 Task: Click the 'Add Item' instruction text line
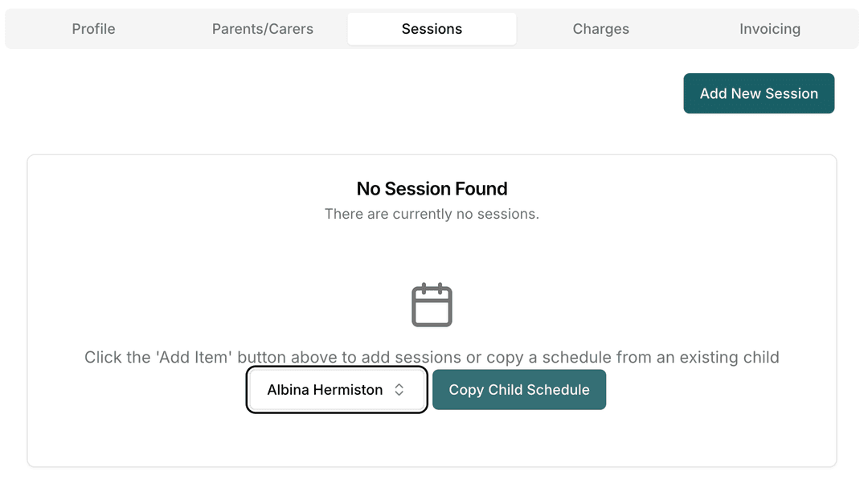(432, 357)
